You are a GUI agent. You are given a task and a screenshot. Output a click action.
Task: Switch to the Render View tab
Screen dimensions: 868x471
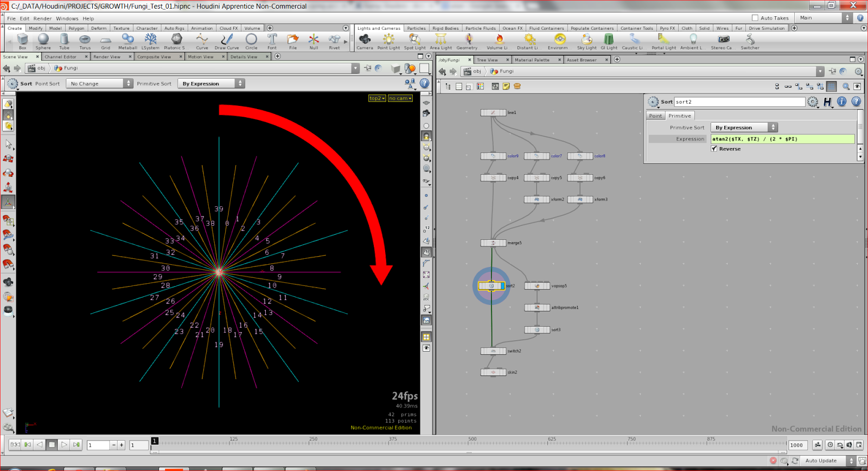107,56
